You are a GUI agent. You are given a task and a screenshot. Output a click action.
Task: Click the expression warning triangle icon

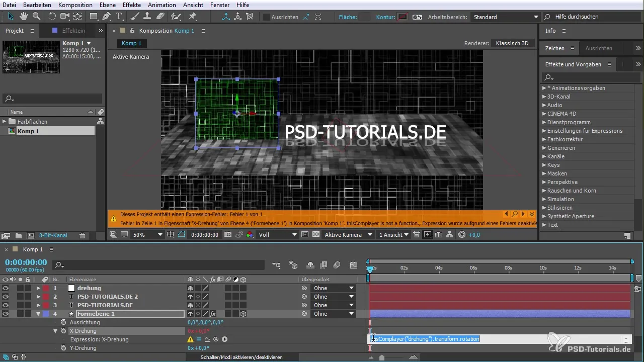[191, 339]
